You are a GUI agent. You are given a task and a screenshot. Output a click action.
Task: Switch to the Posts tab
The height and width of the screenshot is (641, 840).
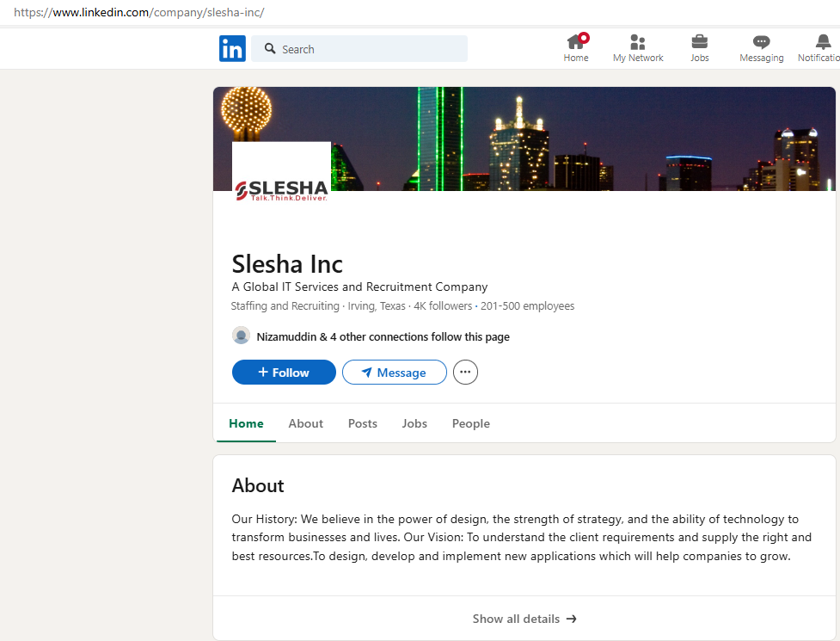point(362,423)
